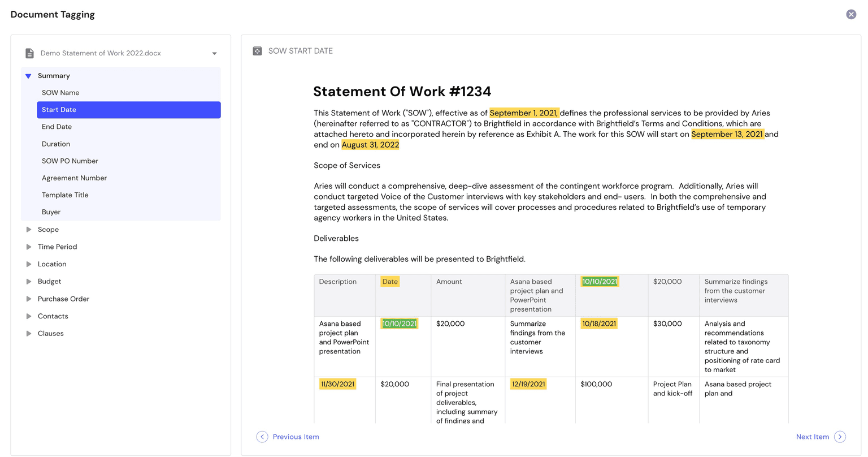Close the Document Tagging dialog
868x457 pixels.
coord(850,15)
